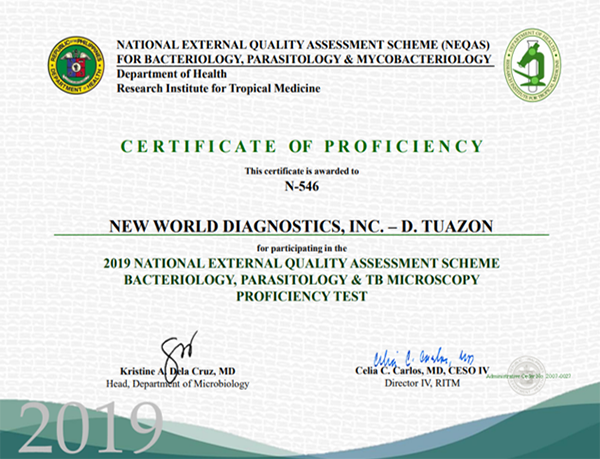
Task: Click the large gray '2019' year
Action: pyautogui.click(x=90, y=427)
